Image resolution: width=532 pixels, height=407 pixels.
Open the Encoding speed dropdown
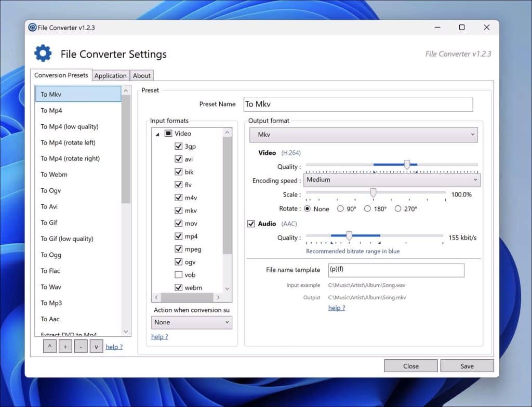click(392, 180)
